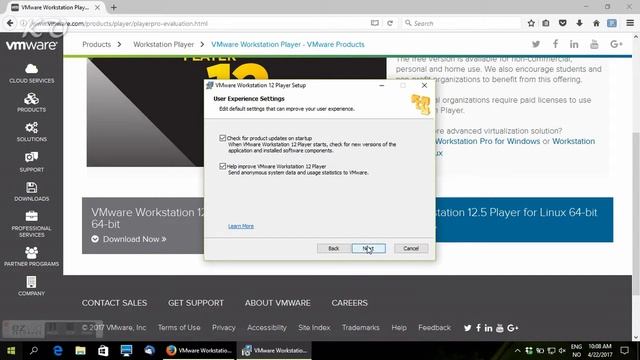Image resolution: width=640 pixels, height=360 pixels.
Task: Select the VMware Workstation Player browser tab
Action: pos(55,7)
